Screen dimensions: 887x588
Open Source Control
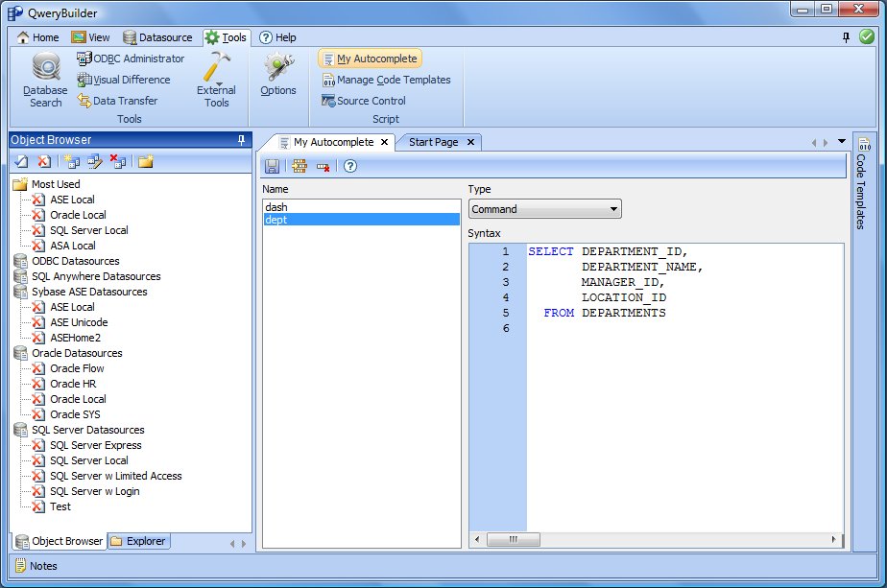[x=364, y=101]
